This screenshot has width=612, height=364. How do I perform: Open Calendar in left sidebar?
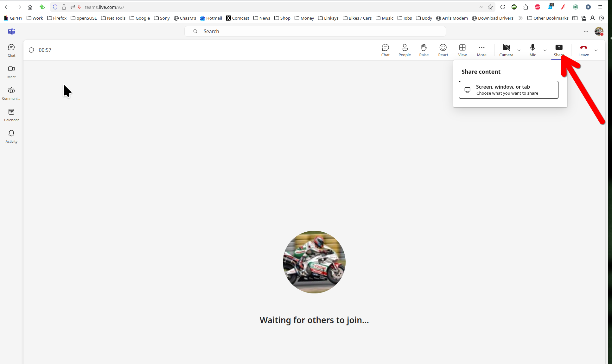pos(11,115)
